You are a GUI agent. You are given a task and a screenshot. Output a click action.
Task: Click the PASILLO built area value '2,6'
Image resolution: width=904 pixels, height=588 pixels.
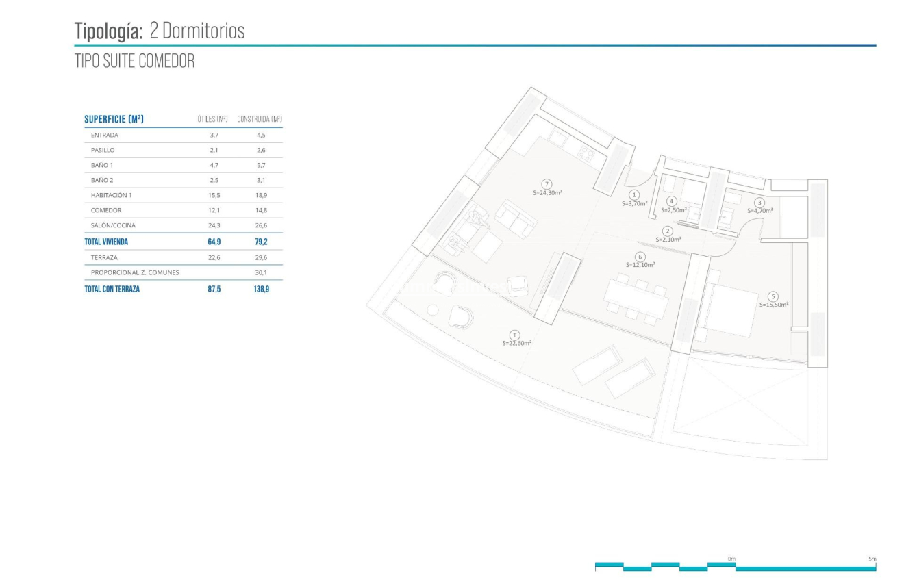click(x=261, y=150)
